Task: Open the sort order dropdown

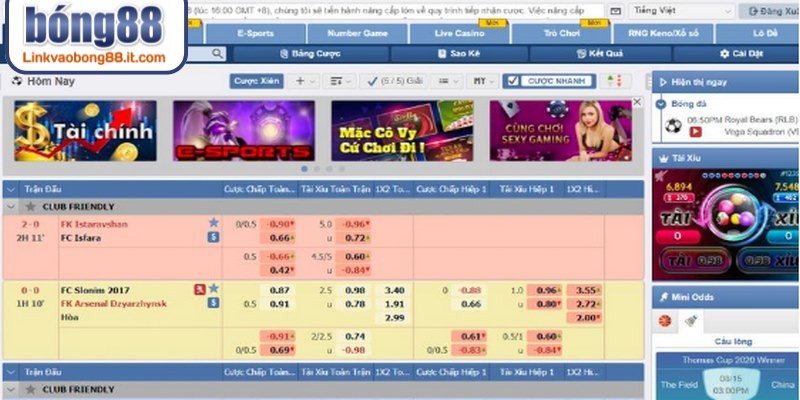Action: click(x=340, y=81)
